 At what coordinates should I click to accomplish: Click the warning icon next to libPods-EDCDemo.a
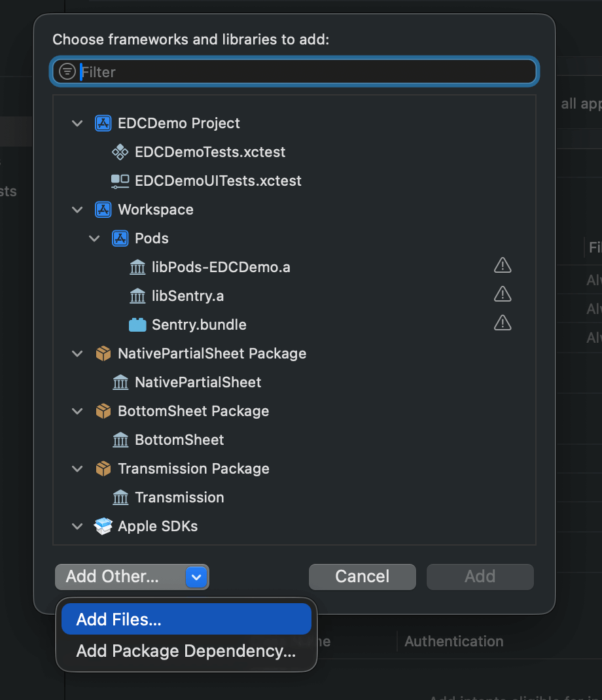click(502, 265)
